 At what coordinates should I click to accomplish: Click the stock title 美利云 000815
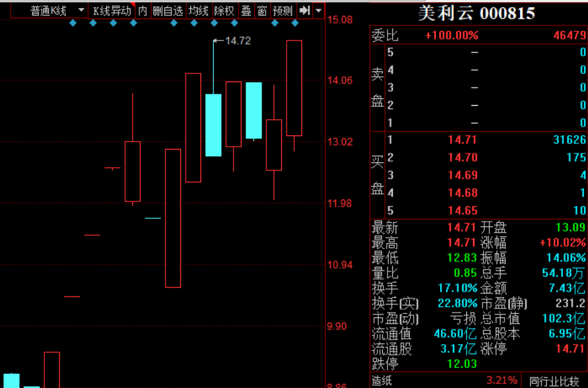tap(476, 13)
